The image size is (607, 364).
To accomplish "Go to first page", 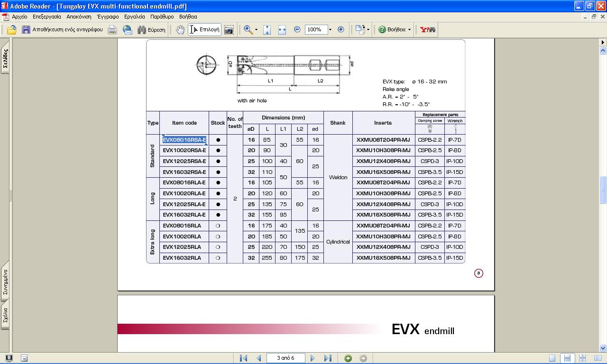I will 244,358.
